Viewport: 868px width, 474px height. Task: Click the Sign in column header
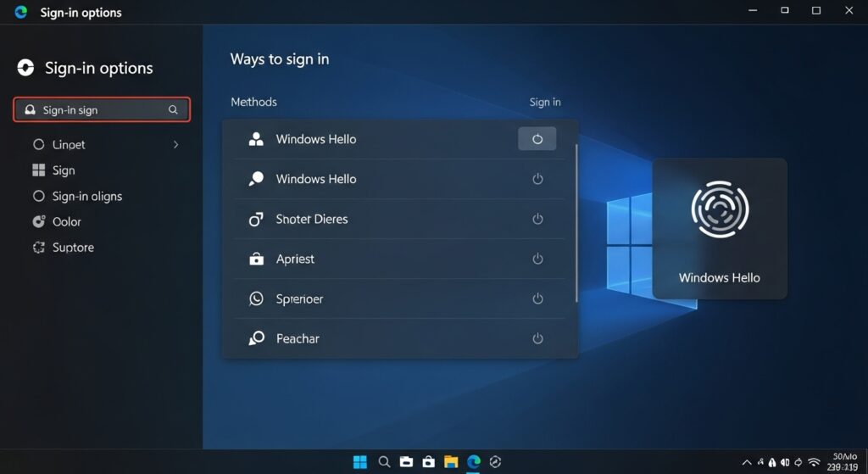pyautogui.click(x=545, y=102)
